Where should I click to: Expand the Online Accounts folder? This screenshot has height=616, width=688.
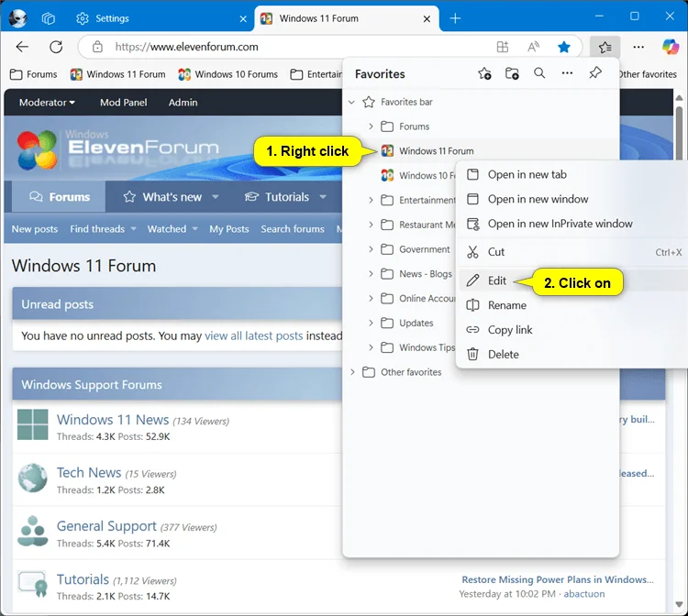point(371,299)
